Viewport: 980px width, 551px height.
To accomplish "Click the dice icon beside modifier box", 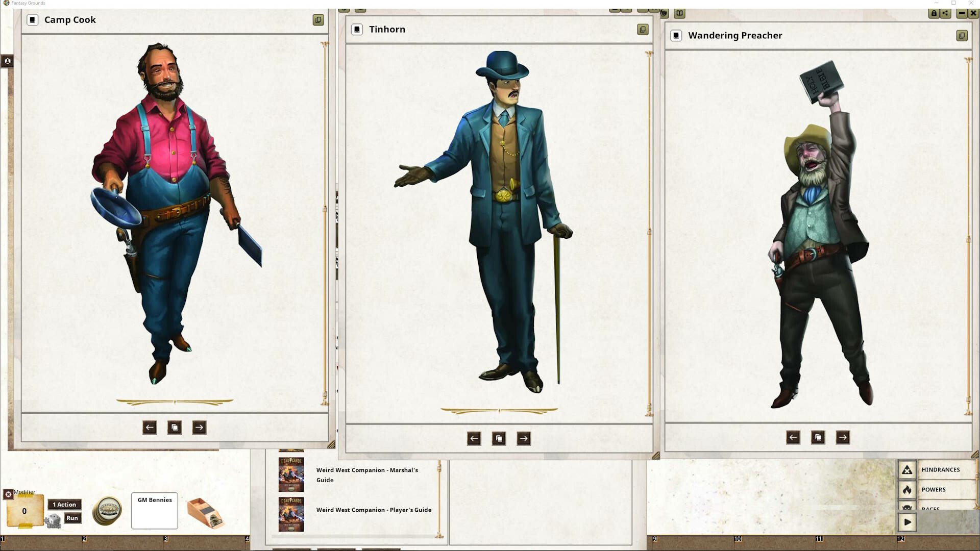I will click(53, 521).
